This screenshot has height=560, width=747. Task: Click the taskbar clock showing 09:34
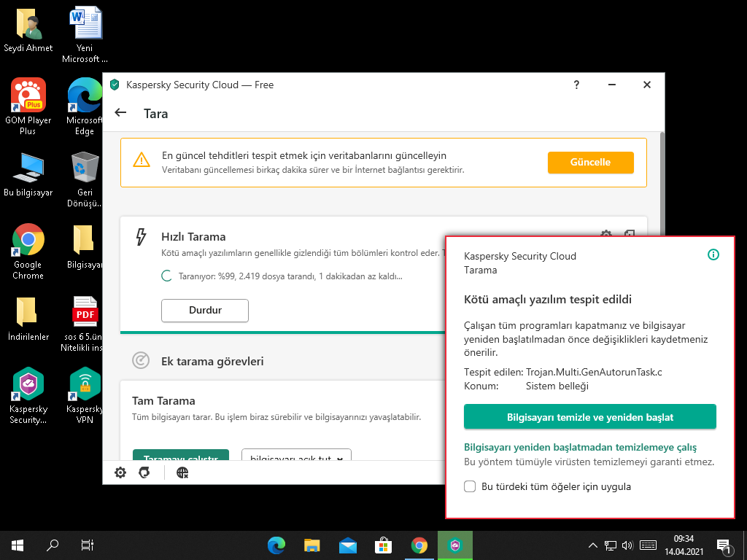[684, 545]
